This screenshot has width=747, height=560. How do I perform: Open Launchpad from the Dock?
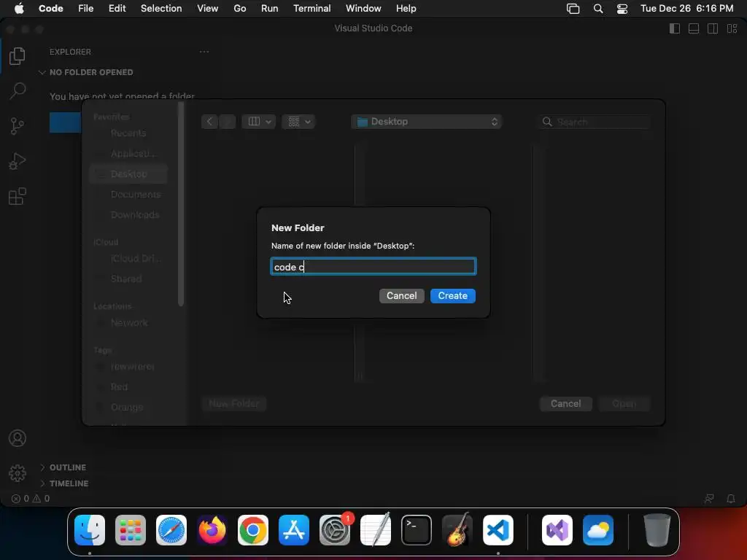point(131,530)
